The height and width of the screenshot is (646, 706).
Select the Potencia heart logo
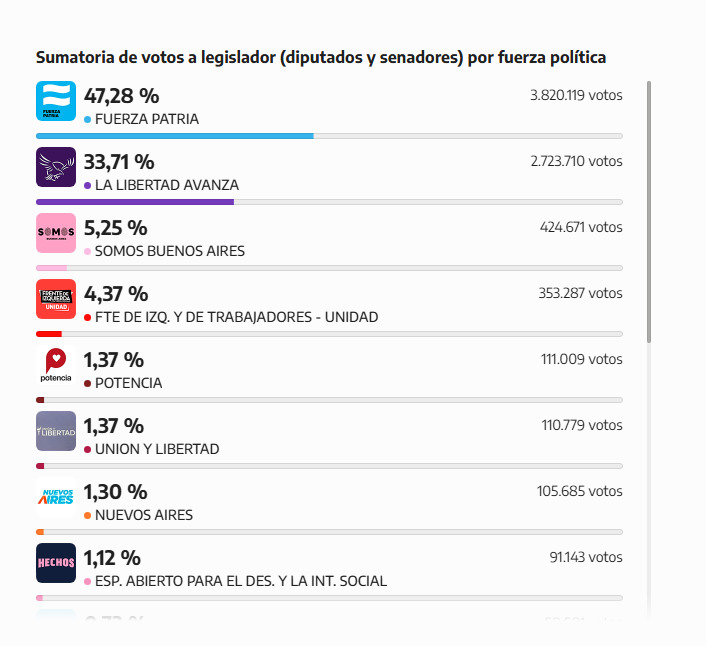click(55, 365)
